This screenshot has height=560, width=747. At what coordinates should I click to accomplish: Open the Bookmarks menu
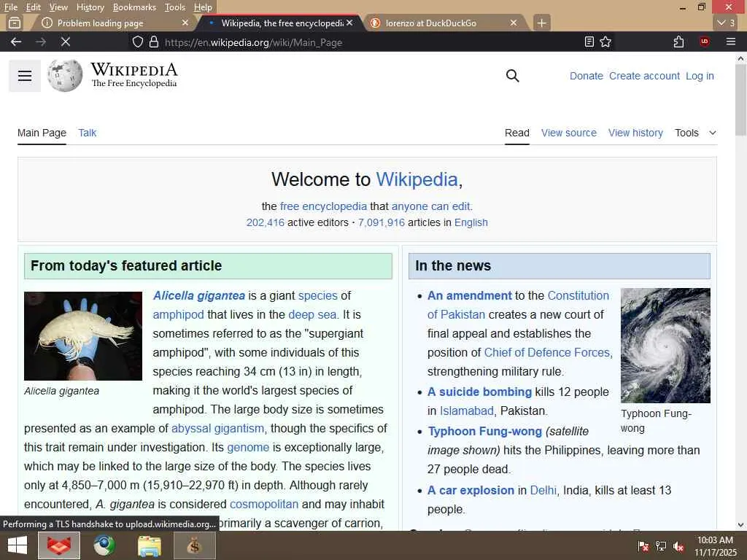[134, 7]
